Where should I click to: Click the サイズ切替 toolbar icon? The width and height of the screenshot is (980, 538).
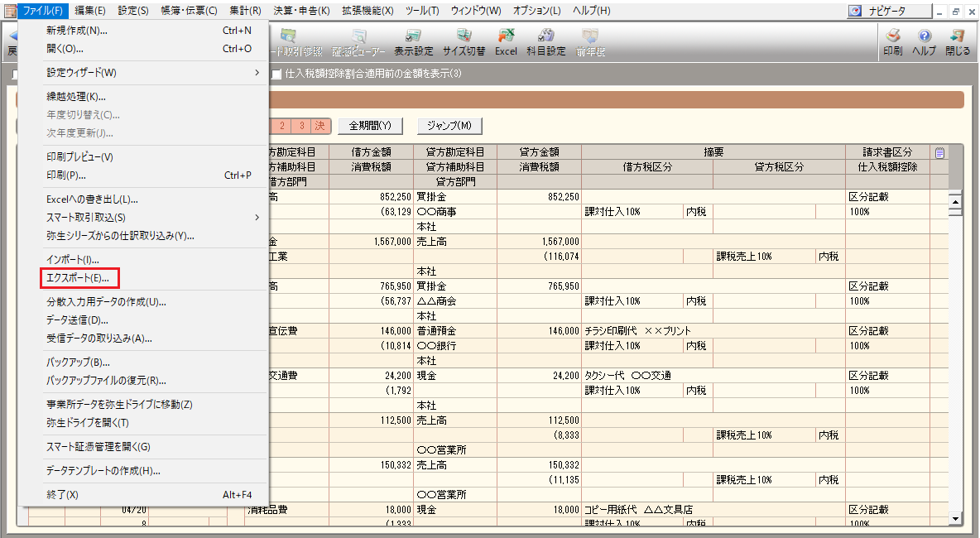click(464, 42)
